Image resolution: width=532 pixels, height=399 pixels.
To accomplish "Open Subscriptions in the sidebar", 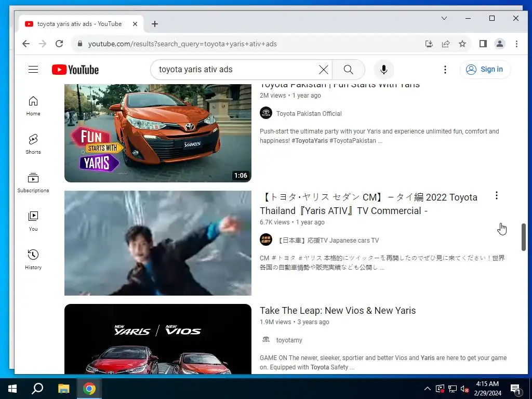I will (33, 182).
